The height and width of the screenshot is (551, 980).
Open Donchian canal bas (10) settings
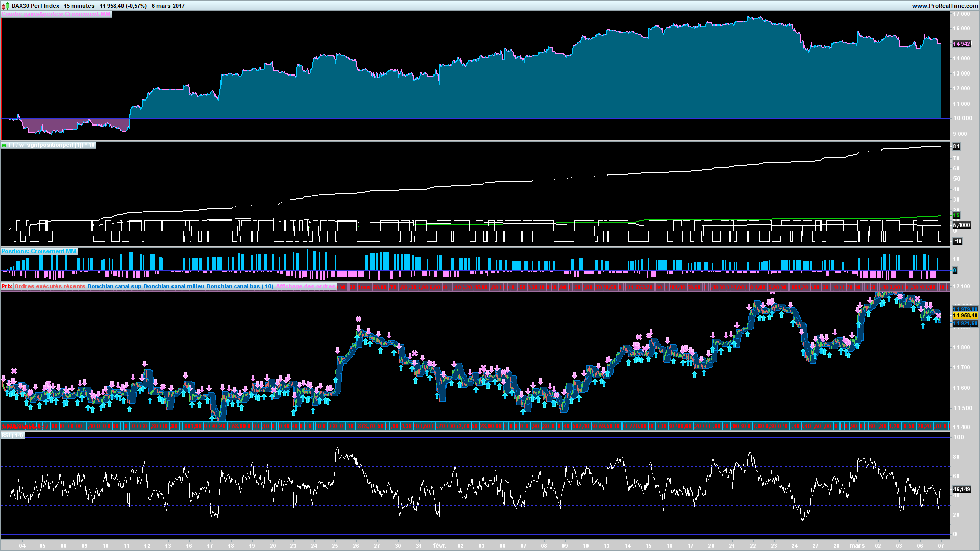point(240,286)
